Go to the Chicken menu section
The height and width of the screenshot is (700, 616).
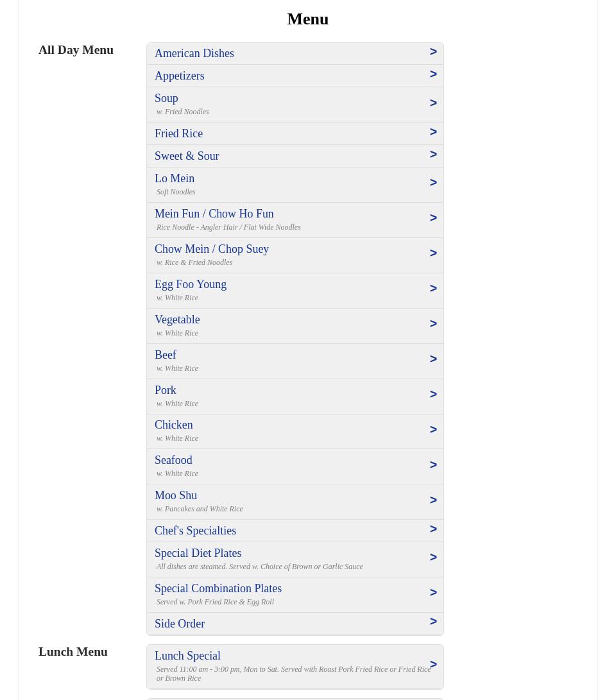coord(173,425)
